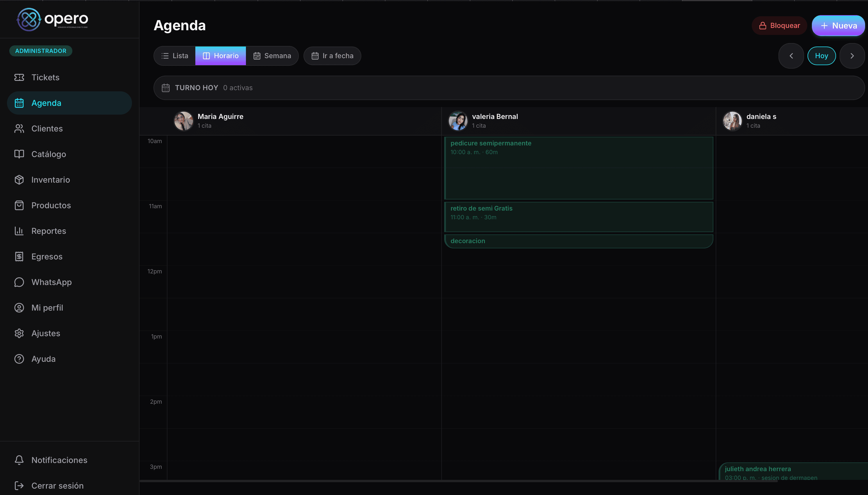The width and height of the screenshot is (868, 495).
Task: Click the Reportes bar chart icon
Action: click(x=19, y=231)
